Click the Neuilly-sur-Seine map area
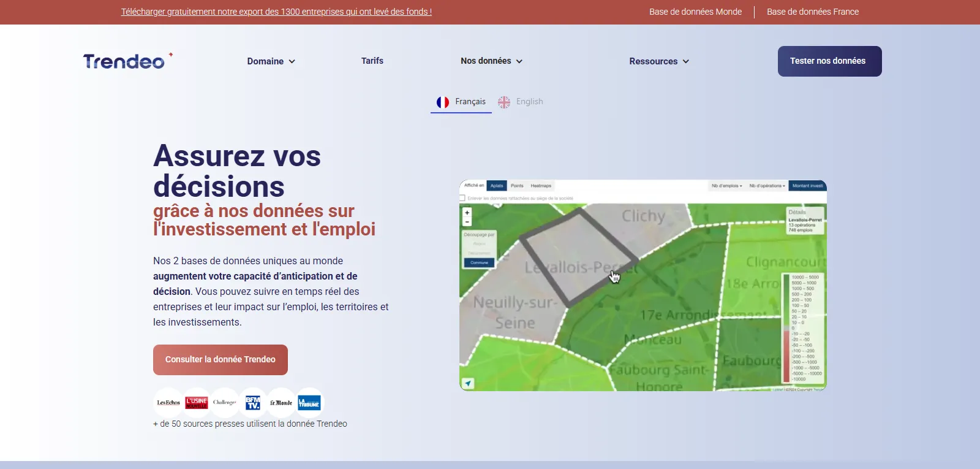This screenshot has height=469, width=980. pos(514,313)
